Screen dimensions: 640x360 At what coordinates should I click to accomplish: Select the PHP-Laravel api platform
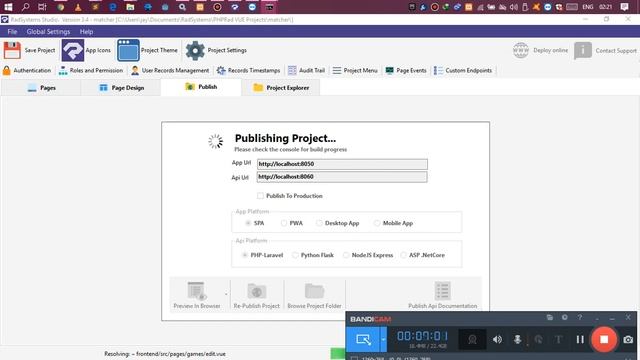click(245, 255)
